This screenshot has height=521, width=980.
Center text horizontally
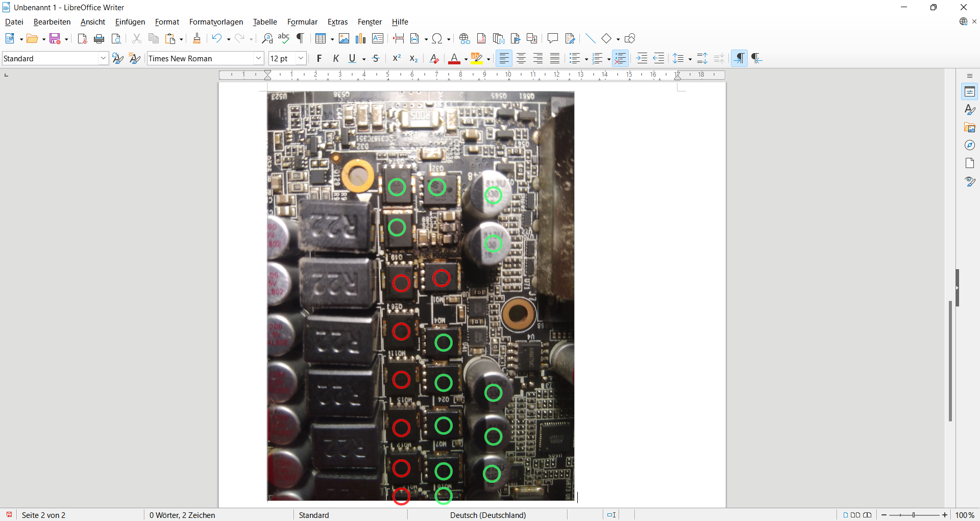click(x=521, y=58)
